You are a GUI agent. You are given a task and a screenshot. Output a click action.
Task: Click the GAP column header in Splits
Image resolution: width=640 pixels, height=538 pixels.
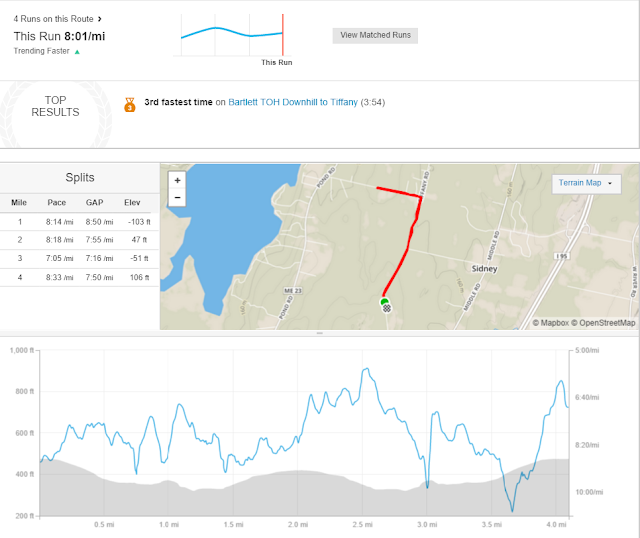coord(94,202)
